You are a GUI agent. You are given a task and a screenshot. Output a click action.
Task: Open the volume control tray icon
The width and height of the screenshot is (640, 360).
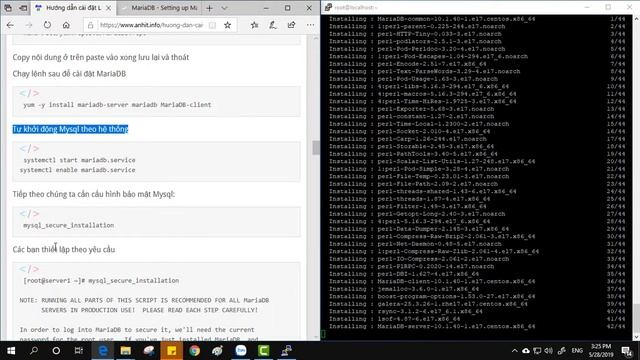point(549,351)
